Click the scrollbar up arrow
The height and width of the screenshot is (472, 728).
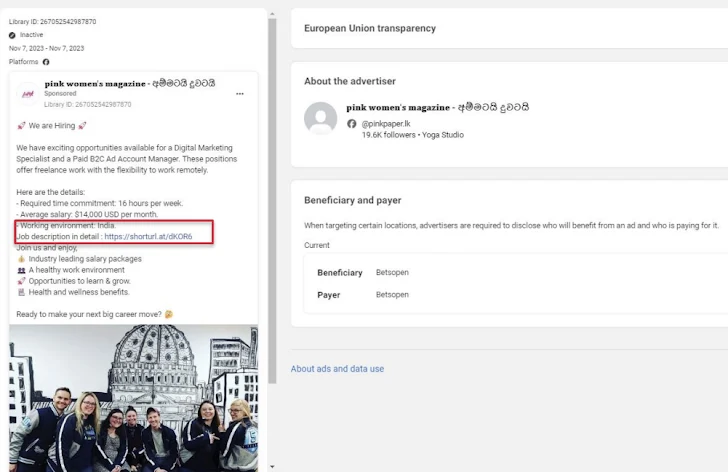272,14
